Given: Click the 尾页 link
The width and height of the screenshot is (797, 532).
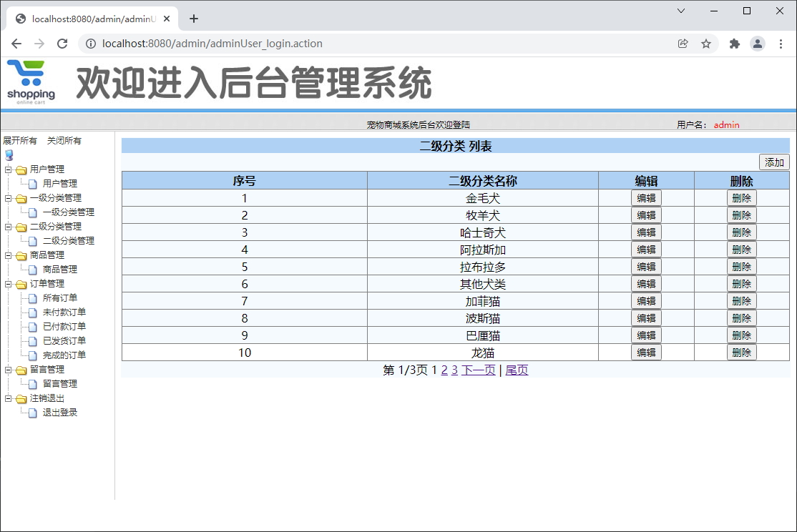Looking at the screenshot, I should point(517,370).
